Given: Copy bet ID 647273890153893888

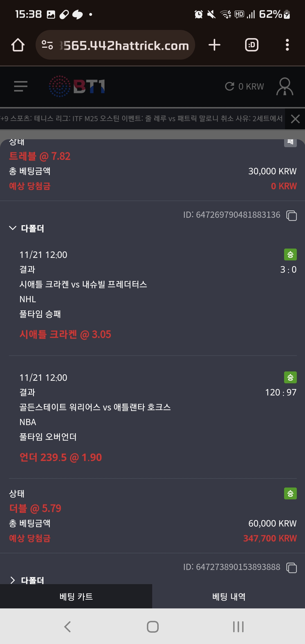Looking at the screenshot, I should click(x=291, y=567).
